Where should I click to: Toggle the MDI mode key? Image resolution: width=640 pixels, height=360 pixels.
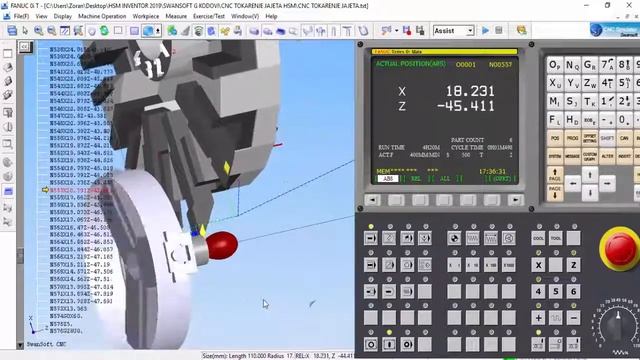click(407, 238)
